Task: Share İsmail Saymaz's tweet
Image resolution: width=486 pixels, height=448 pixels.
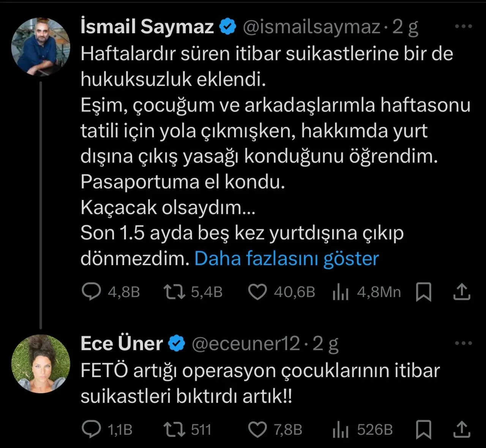Action: [462, 292]
